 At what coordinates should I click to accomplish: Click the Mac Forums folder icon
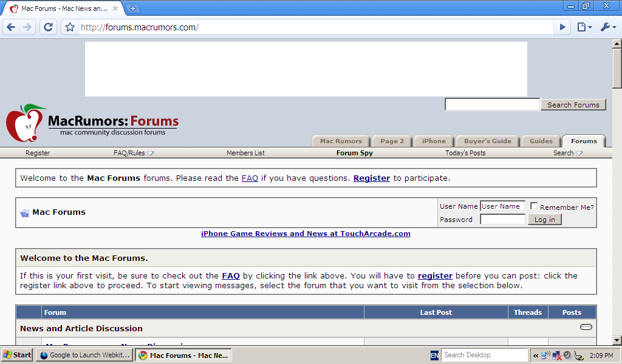coord(24,213)
